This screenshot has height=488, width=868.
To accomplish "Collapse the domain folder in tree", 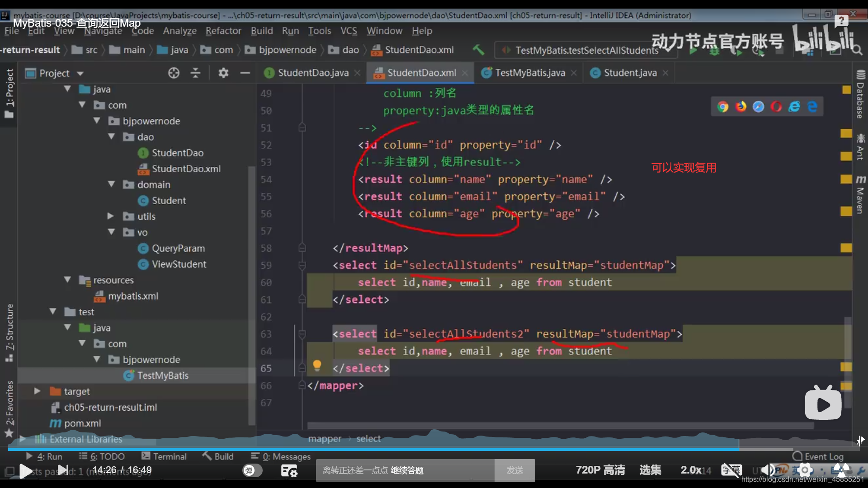I will pyautogui.click(x=112, y=184).
